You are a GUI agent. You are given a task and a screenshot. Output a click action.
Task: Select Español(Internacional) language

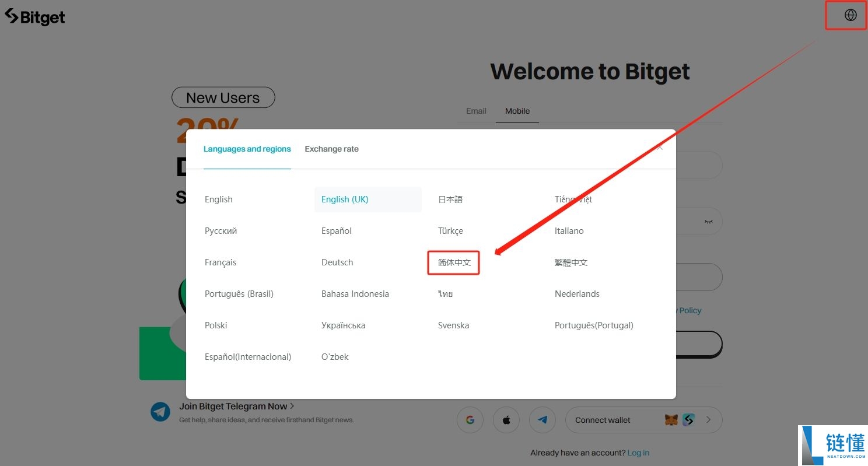click(x=248, y=357)
